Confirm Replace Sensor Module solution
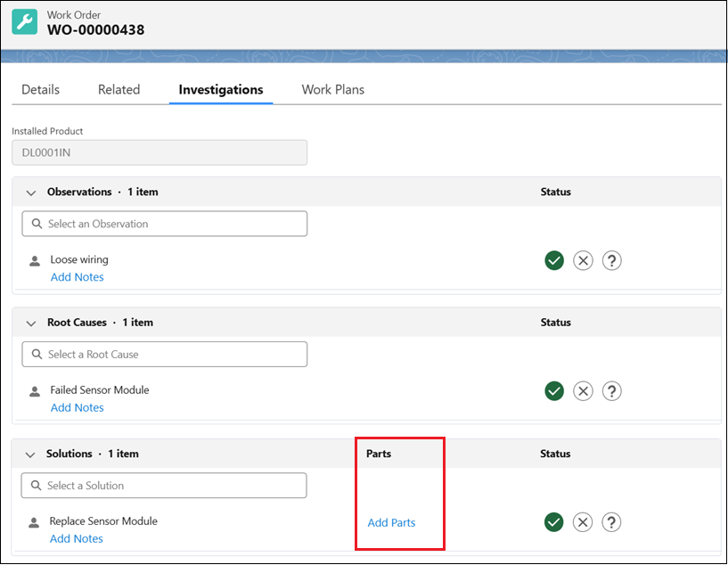The height and width of the screenshot is (565, 728). (554, 522)
